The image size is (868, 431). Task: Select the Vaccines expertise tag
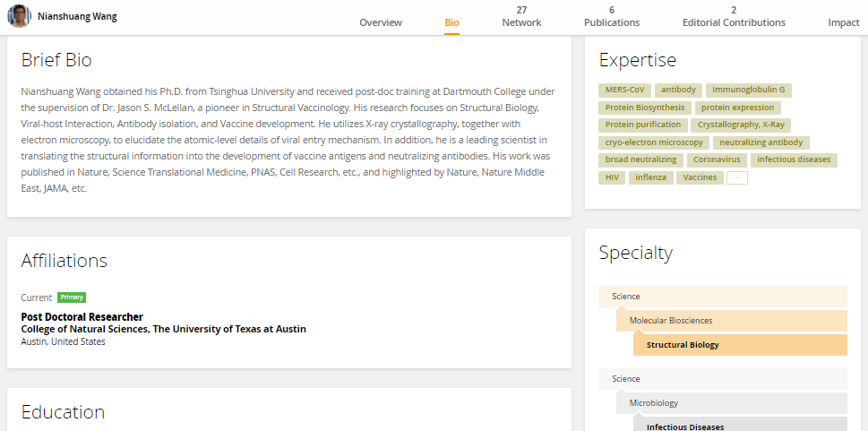coord(700,177)
